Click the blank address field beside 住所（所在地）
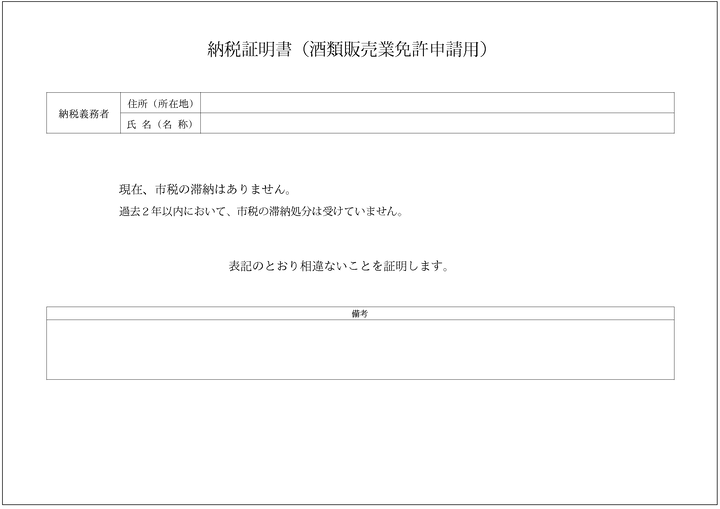The height and width of the screenshot is (509, 720). tap(438, 103)
